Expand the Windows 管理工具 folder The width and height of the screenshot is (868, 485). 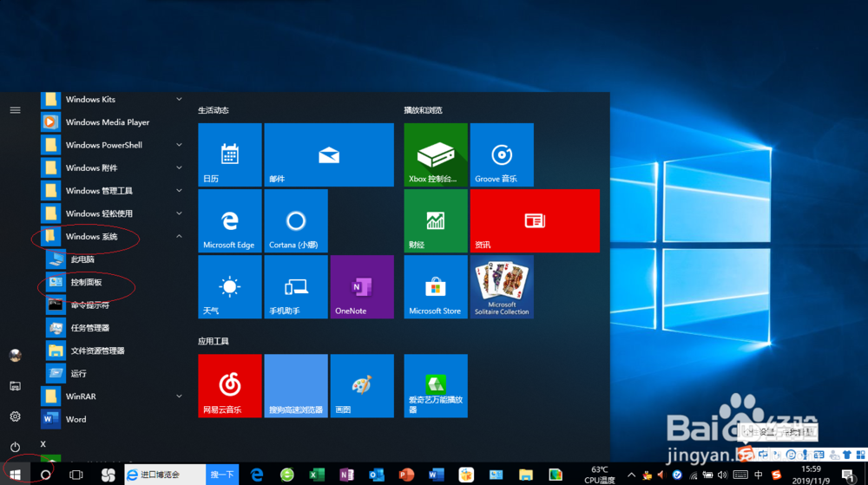tap(113, 191)
